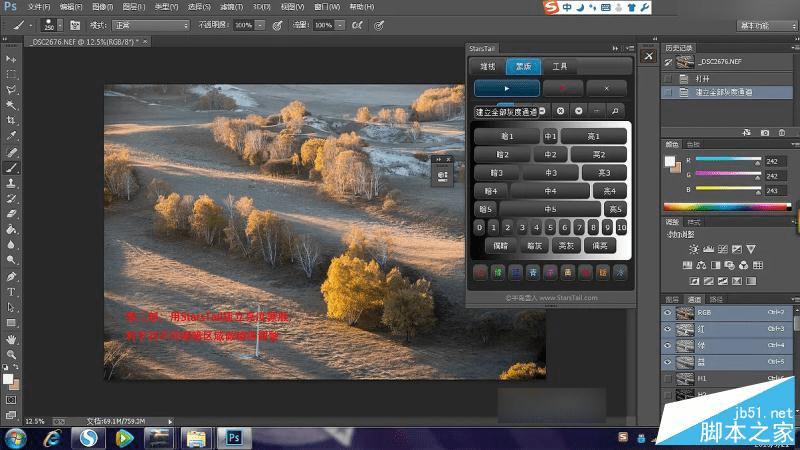The image size is (800, 450).
Task: Show the H1 channel visibility box
Action: pos(667,379)
